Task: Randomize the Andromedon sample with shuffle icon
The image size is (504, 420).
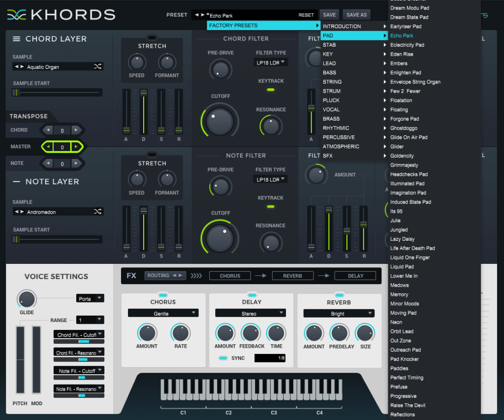Action: point(98,211)
